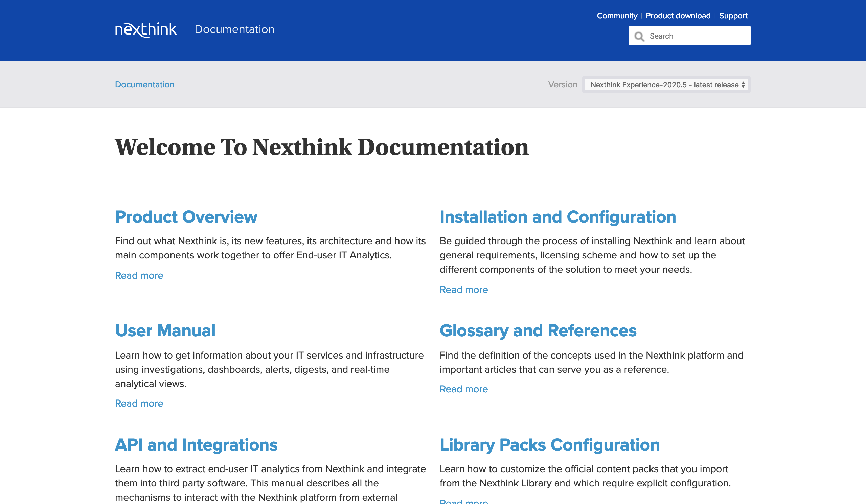The width and height of the screenshot is (866, 504).
Task: Click Read more under Installation and Configuration
Action: point(463,290)
